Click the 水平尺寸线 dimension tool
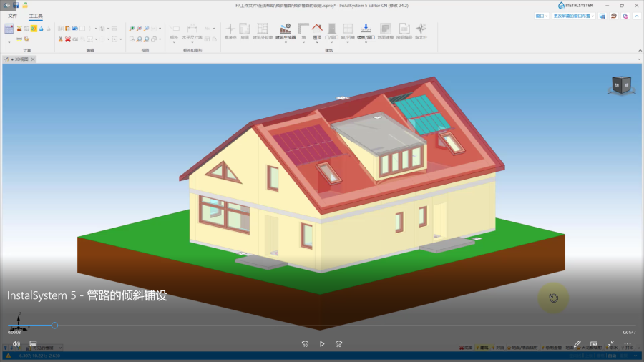The image size is (644, 362). pos(192,32)
